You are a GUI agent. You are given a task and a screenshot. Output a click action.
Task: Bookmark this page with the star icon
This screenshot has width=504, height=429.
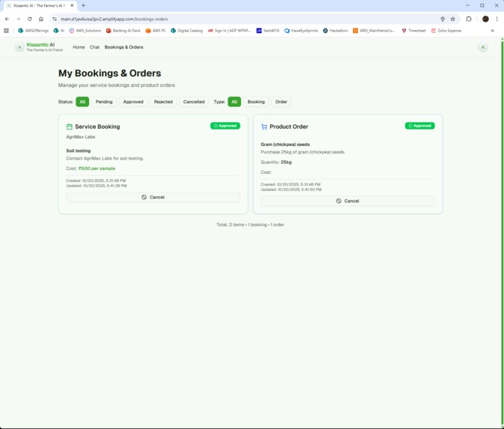[x=452, y=19]
